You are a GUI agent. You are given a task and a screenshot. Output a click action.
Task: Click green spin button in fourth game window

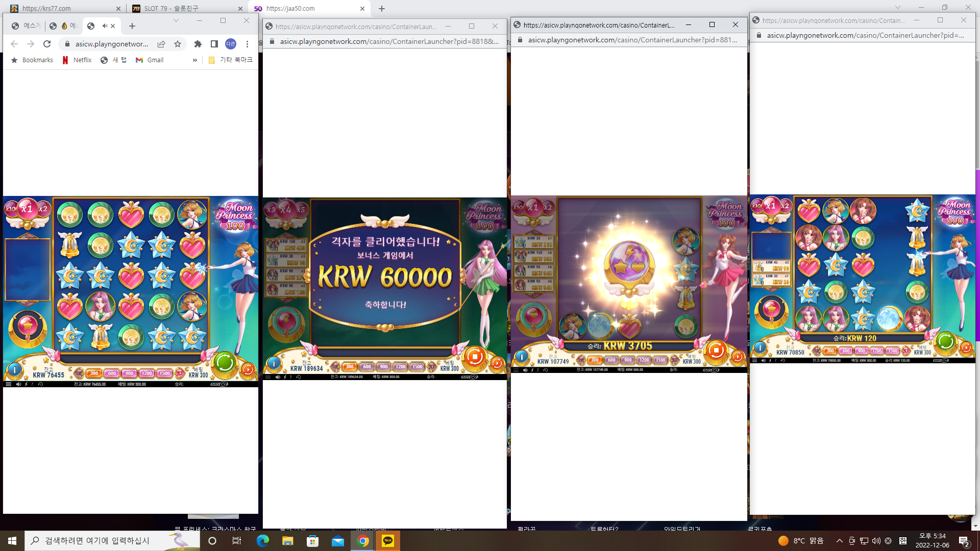(946, 341)
